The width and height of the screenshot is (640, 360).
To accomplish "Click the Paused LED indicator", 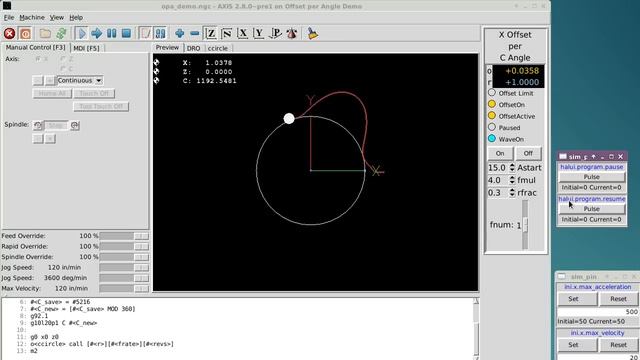I will tap(492, 127).
